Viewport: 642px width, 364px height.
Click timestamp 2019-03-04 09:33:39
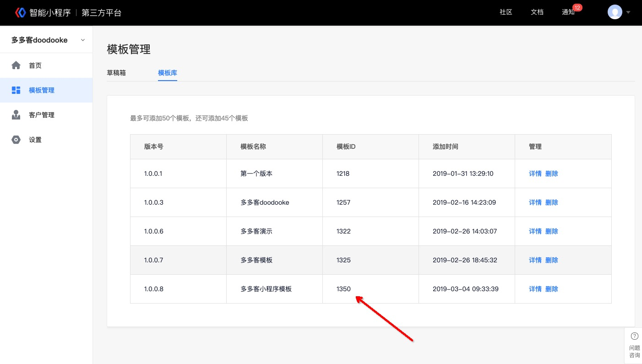point(466,289)
